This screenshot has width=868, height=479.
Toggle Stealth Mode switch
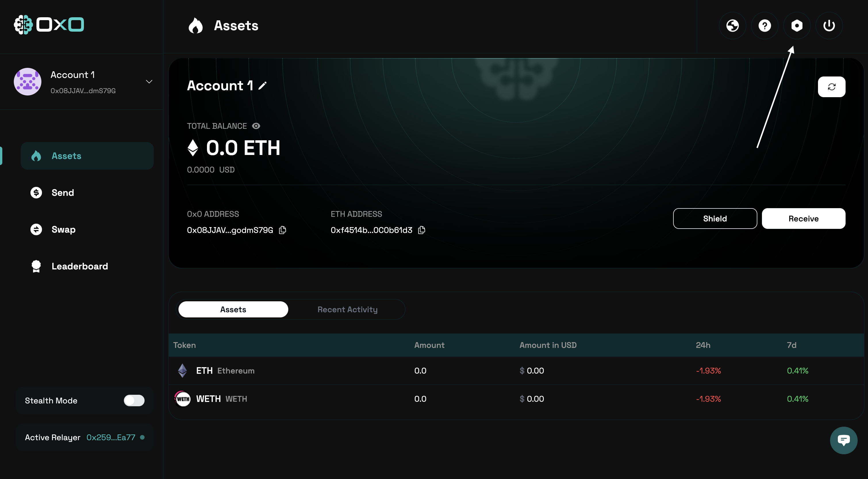[x=134, y=401]
